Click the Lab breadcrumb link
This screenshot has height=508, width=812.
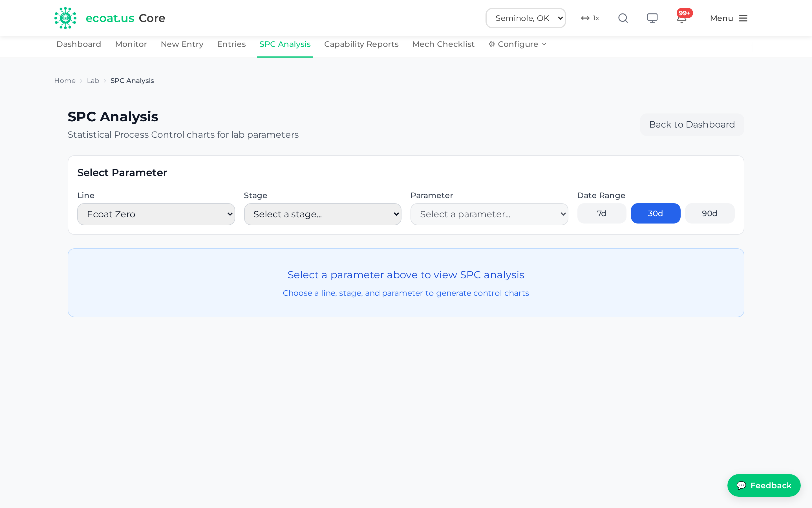[93, 81]
